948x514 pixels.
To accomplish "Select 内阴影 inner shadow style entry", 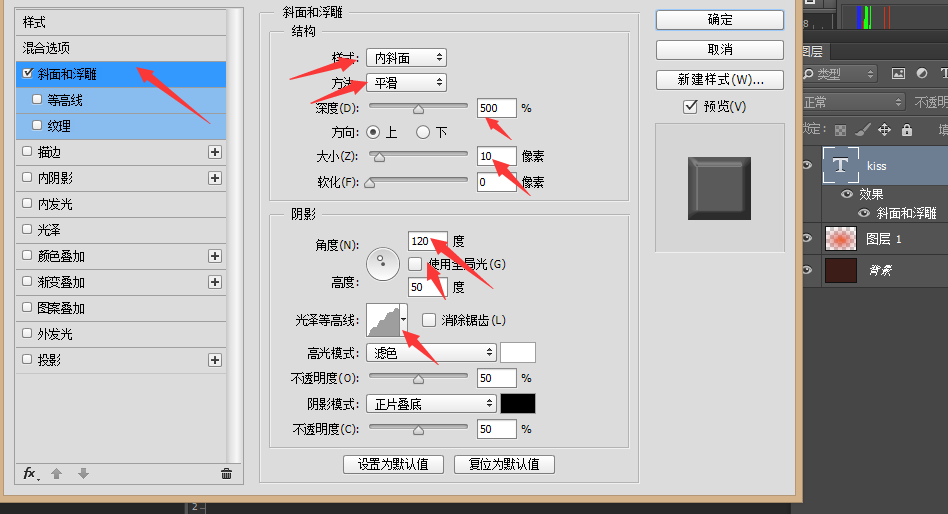I will pyautogui.click(x=55, y=178).
